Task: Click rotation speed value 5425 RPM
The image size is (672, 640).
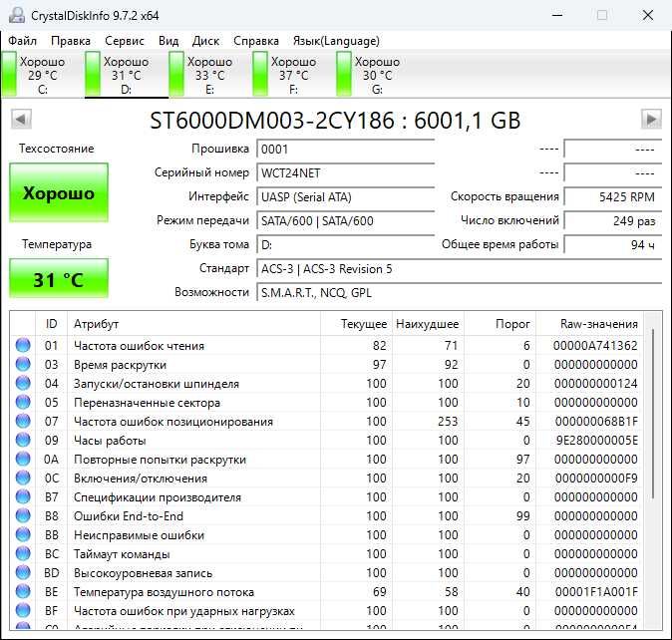Action: pos(613,197)
